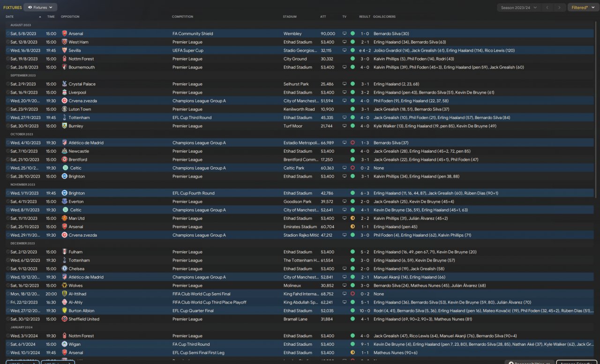Go to the next season using right arrow
Image resolution: width=600 pixels, height=364 pixels.
coord(559,7)
